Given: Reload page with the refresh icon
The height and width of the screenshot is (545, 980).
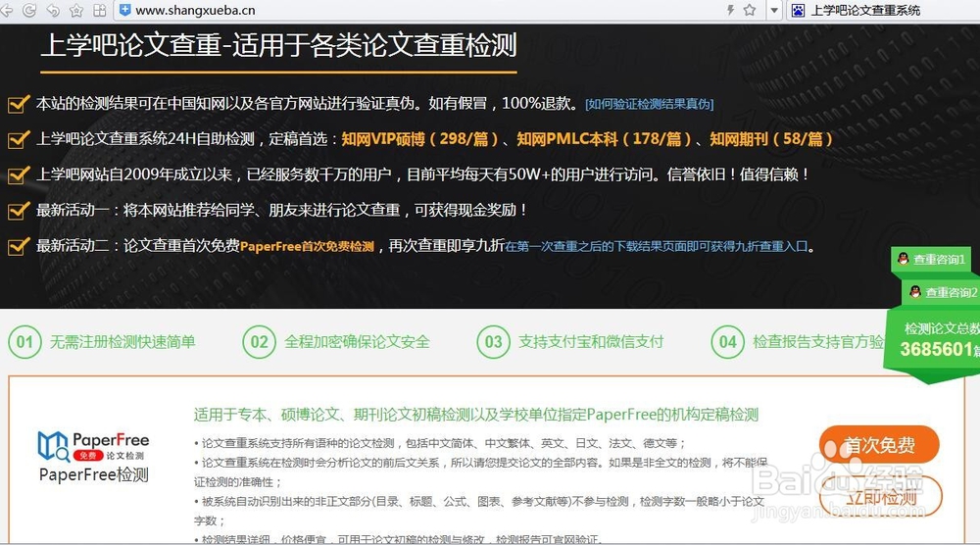Looking at the screenshot, I should 28,10.
